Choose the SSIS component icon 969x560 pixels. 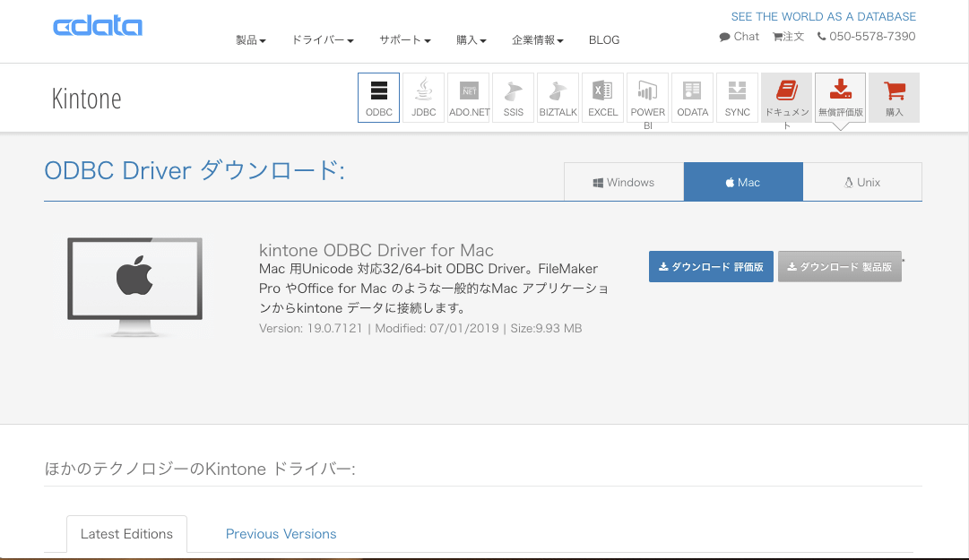[513, 98]
